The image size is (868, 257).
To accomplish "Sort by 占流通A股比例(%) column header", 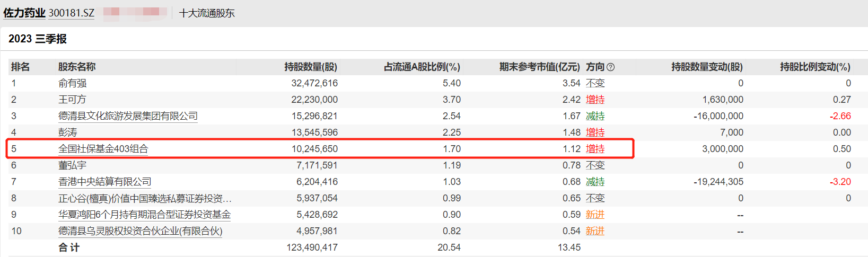I will pos(422,67).
